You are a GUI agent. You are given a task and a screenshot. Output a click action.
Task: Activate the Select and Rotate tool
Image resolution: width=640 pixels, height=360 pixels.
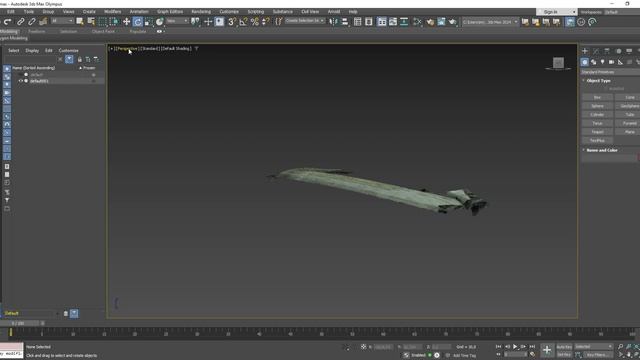tap(138, 22)
